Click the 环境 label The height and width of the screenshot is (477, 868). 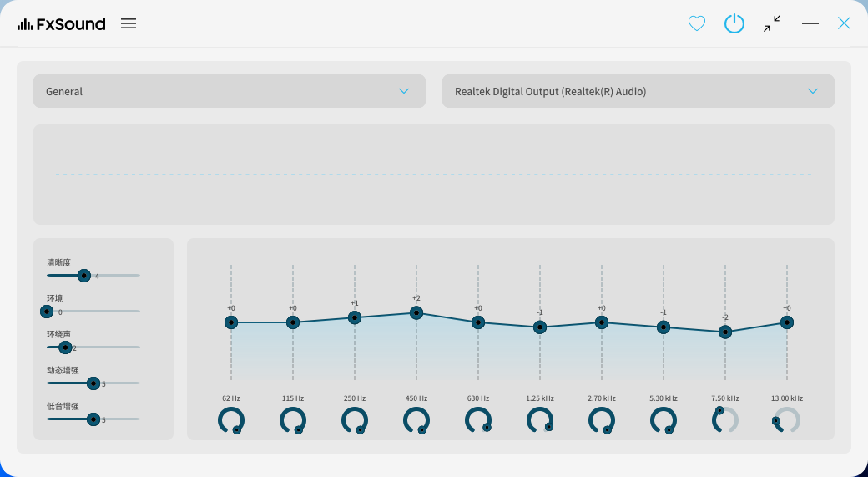coord(55,298)
